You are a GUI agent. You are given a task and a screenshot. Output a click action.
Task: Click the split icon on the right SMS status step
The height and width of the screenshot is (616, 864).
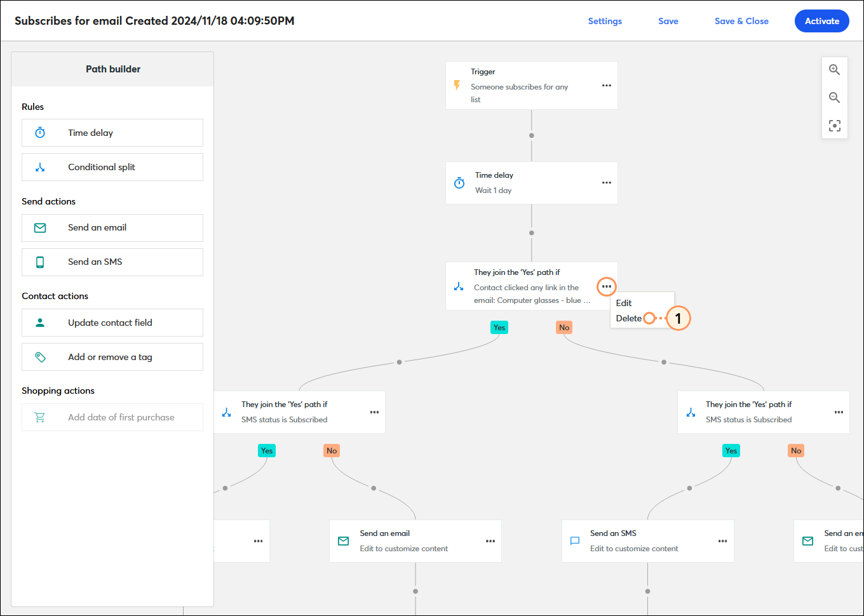click(691, 412)
